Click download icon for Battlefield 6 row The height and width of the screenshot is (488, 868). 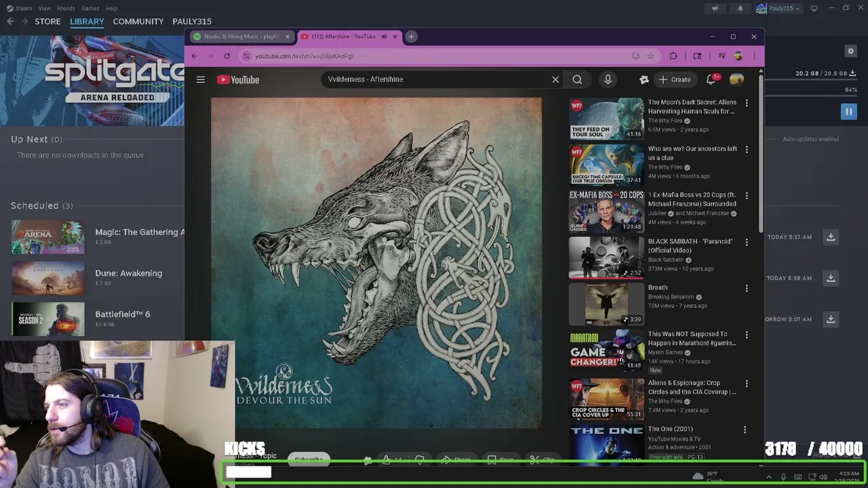[831, 319]
